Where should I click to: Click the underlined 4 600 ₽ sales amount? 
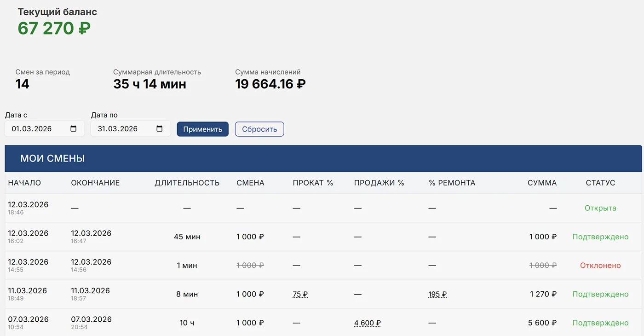tap(367, 323)
